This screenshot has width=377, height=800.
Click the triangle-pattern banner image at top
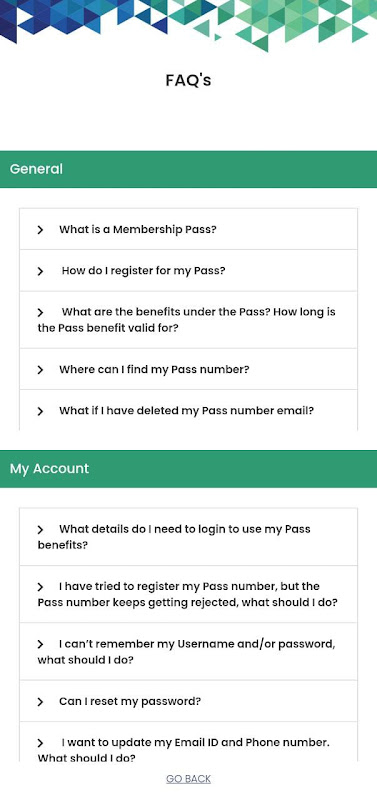coord(188,24)
